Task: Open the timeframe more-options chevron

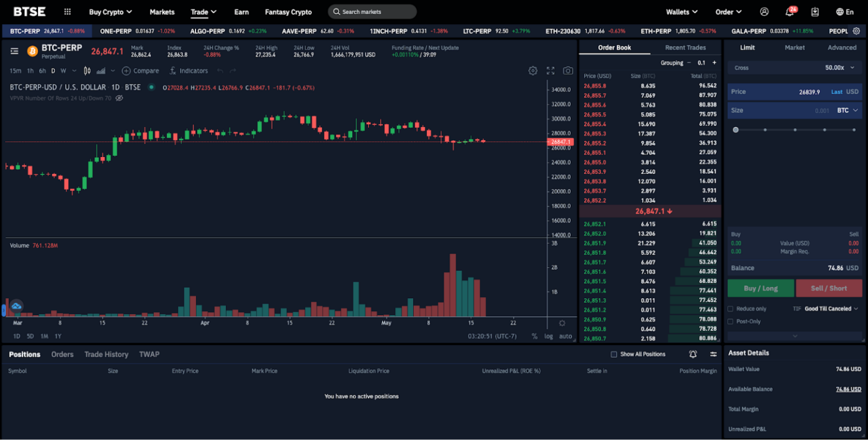Action: (74, 71)
